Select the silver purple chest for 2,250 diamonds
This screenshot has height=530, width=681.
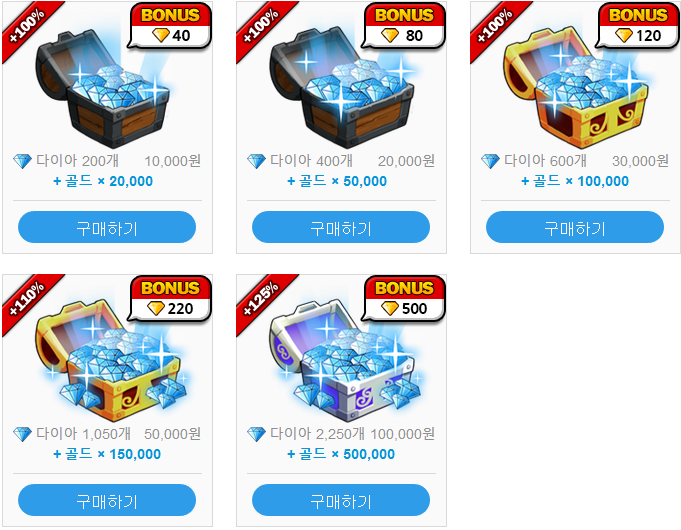(x=345, y=361)
